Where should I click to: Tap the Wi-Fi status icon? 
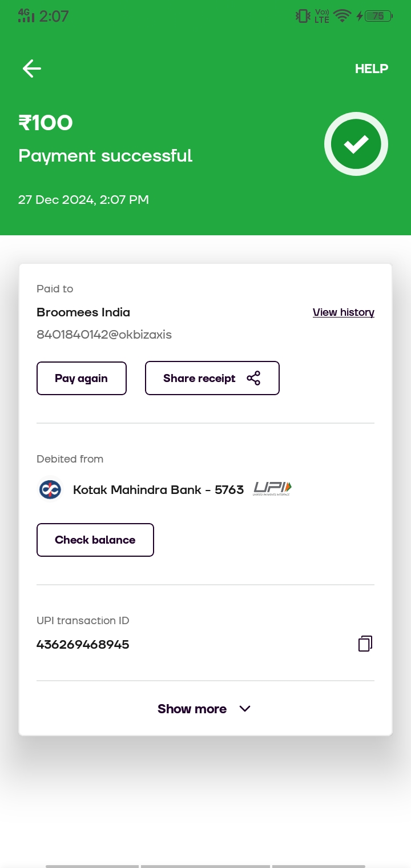342,16
